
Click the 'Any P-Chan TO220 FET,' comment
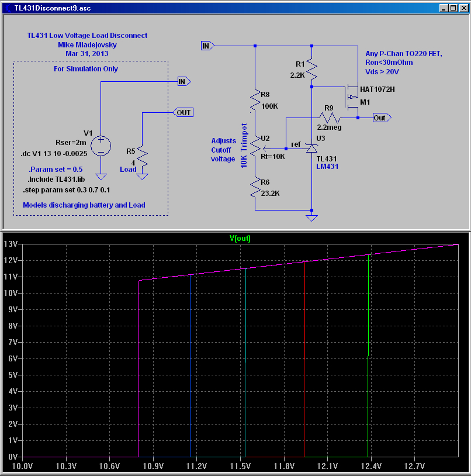coord(404,54)
